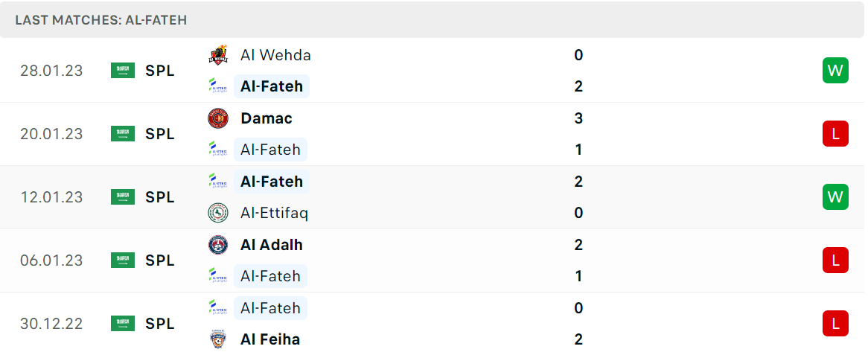Open the Al Feiha team link
This screenshot has width=868, height=355.
pyautogui.click(x=270, y=339)
